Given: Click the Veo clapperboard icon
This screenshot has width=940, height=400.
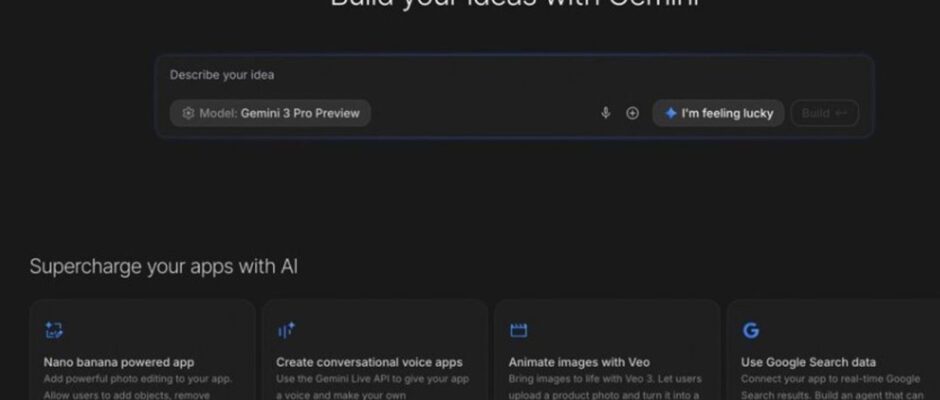Looking at the screenshot, I should [x=518, y=330].
